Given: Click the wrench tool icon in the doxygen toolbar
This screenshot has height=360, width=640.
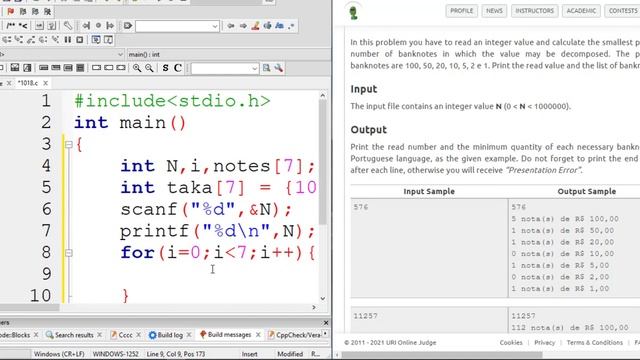Looking at the screenshot, I should [x=68, y=26].
